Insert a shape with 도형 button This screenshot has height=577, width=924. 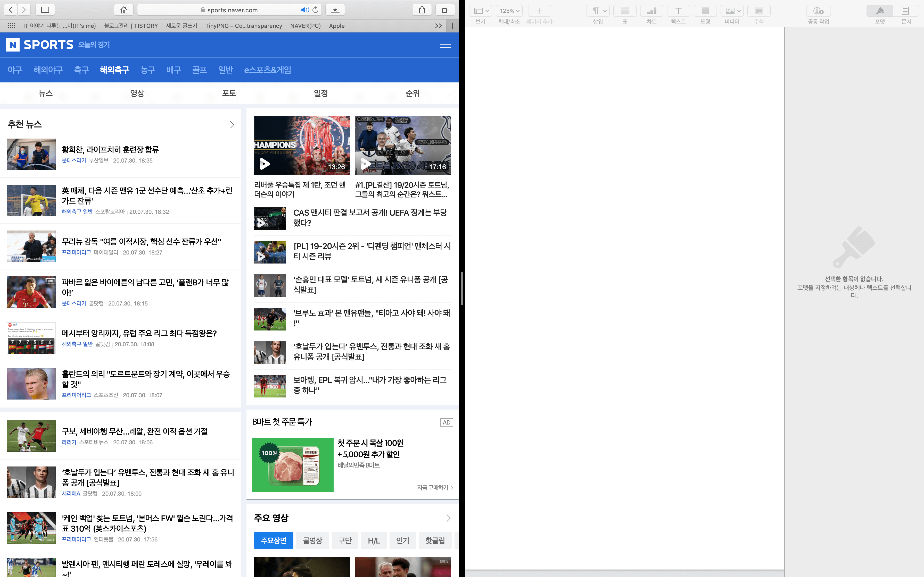(705, 11)
